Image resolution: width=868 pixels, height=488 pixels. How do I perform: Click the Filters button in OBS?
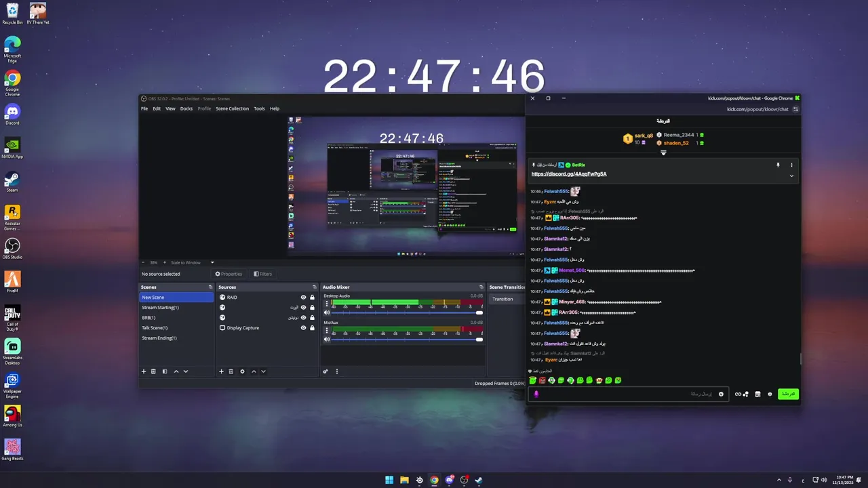coord(263,274)
